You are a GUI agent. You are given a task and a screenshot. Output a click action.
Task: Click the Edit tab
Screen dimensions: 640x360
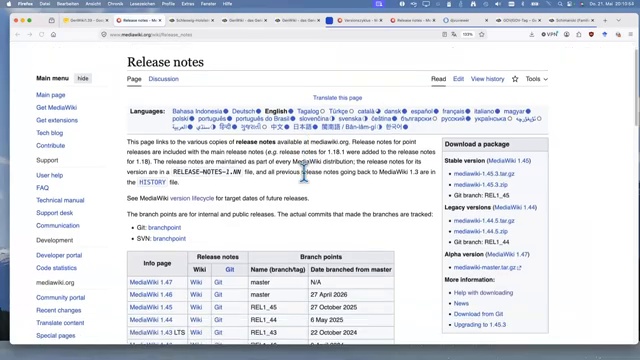458,79
